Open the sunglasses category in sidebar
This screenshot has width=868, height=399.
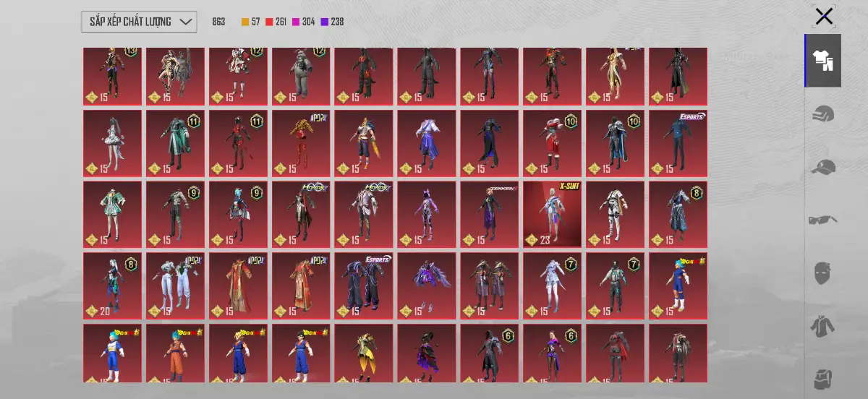click(x=823, y=220)
